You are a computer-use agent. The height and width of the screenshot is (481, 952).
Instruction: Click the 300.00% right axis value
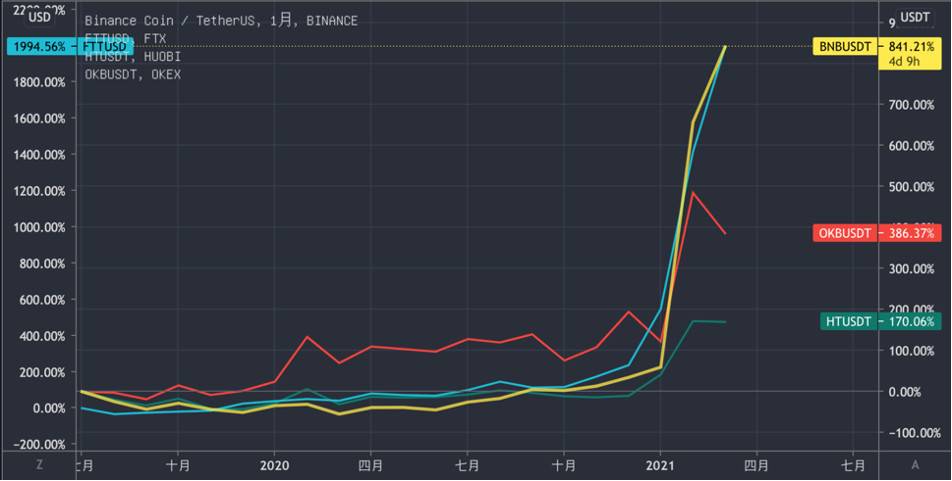(911, 269)
